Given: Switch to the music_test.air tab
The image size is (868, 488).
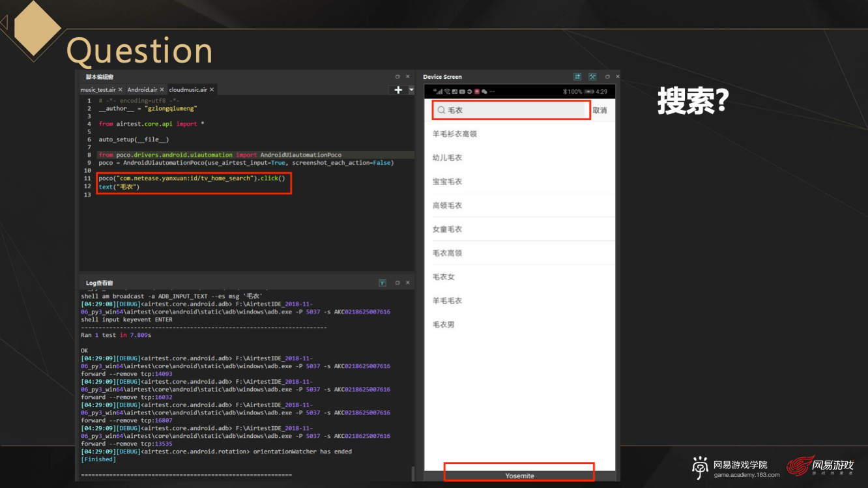Looking at the screenshot, I should click(98, 90).
